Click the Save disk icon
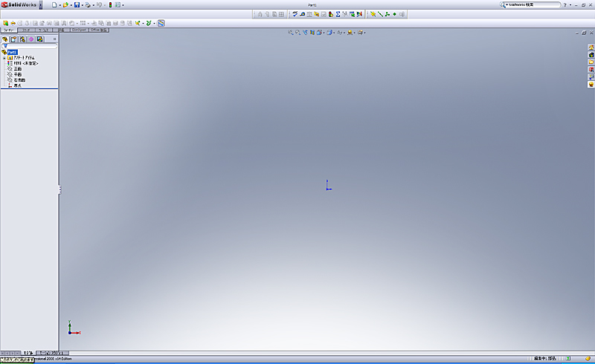 (77, 5)
